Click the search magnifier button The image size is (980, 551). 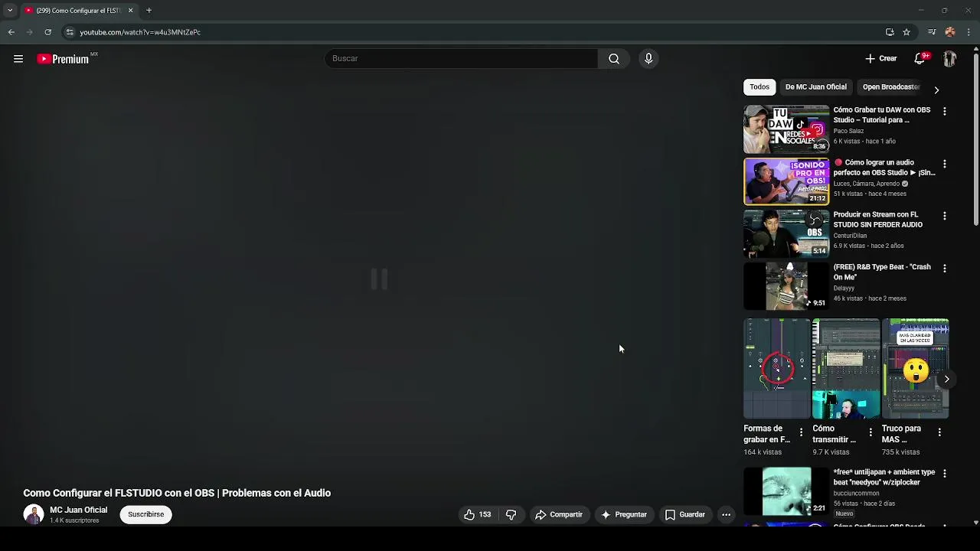tap(614, 59)
